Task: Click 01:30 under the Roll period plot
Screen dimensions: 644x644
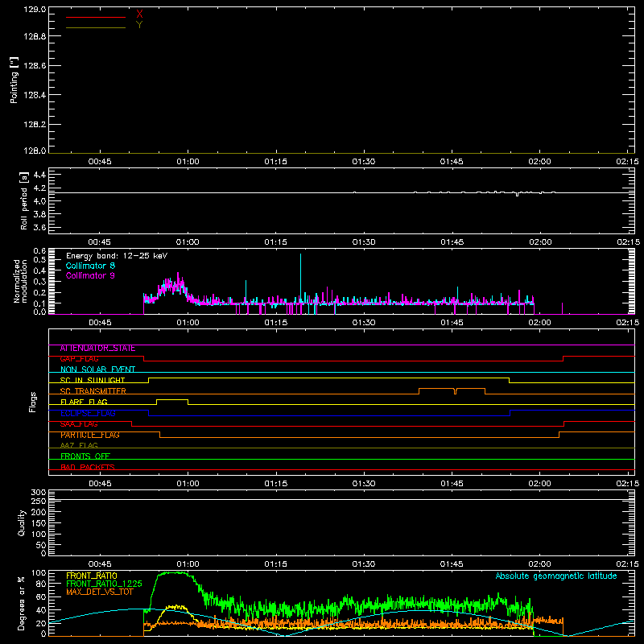Action: 364,242
